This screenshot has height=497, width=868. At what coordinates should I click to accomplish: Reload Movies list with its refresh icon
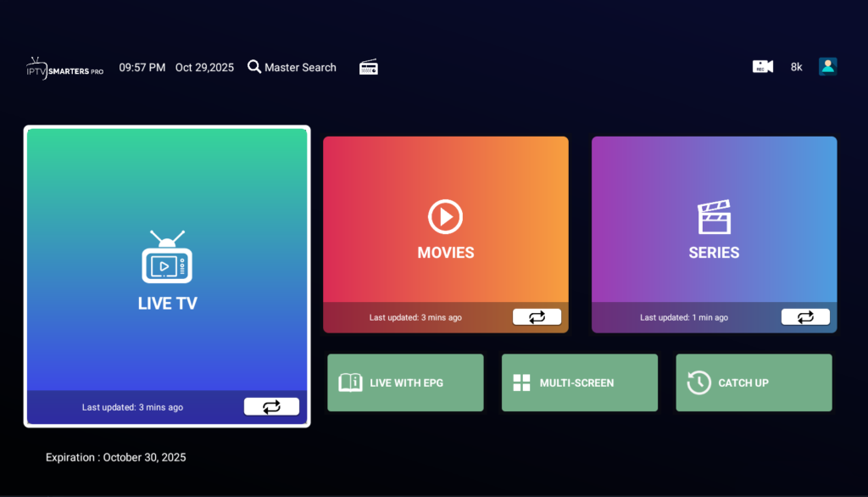pyautogui.click(x=537, y=316)
